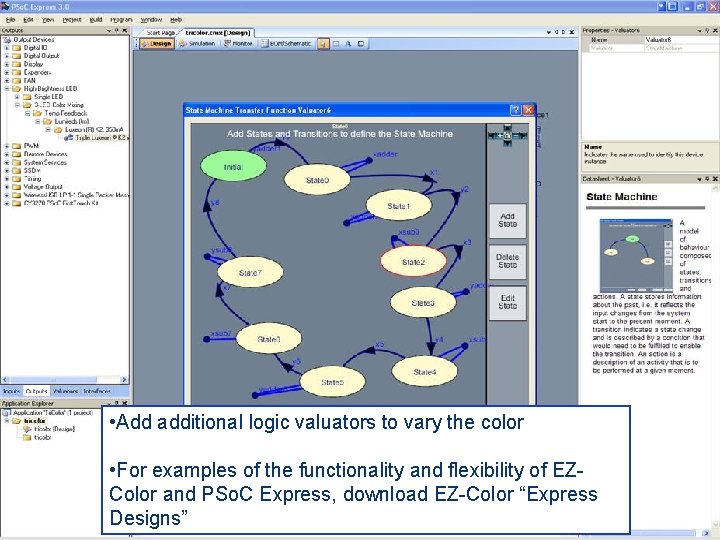The image size is (720, 540).
Task: Open the Window menu
Action: coord(151,20)
